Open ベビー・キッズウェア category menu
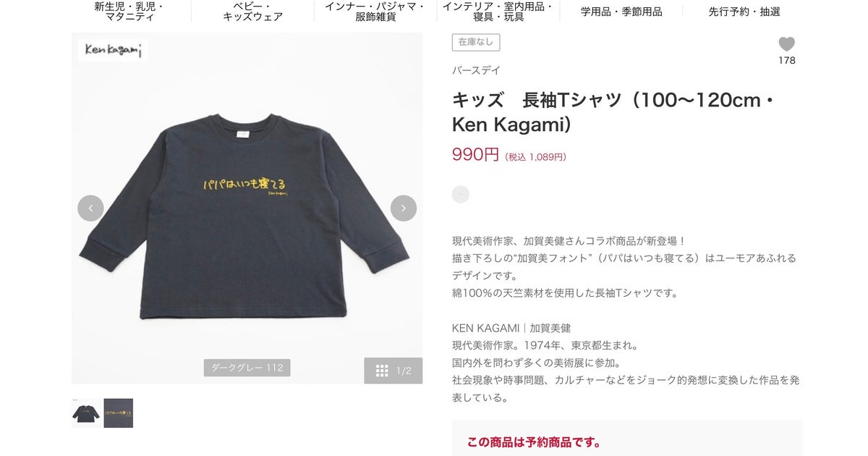 [x=252, y=12]
